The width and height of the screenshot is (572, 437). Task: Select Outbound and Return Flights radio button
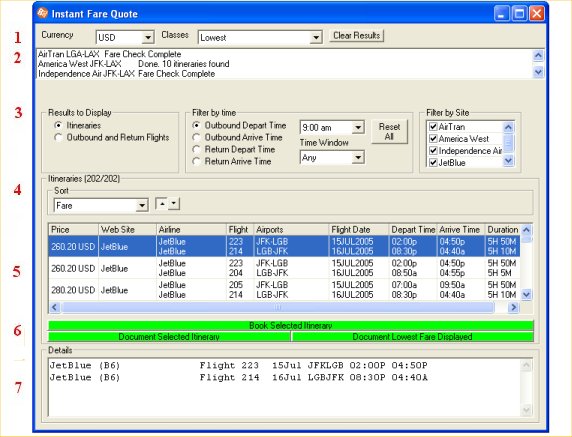[x=58, y=138]
